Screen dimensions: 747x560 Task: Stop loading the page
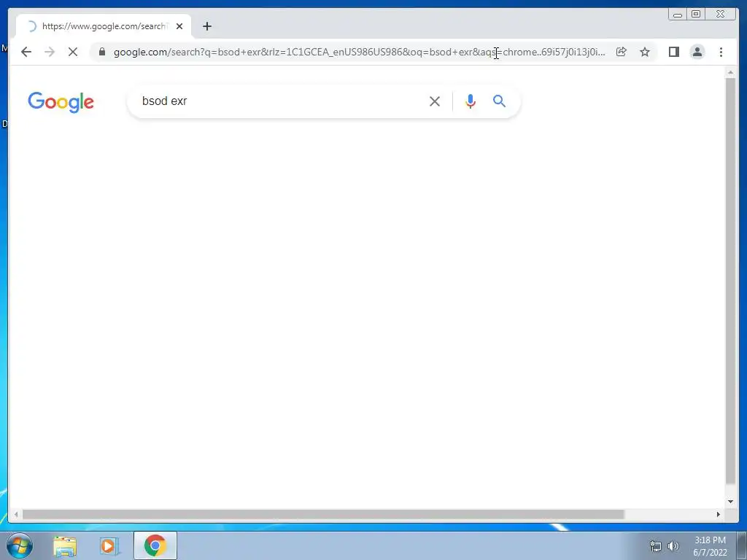(x=73, y=52)
